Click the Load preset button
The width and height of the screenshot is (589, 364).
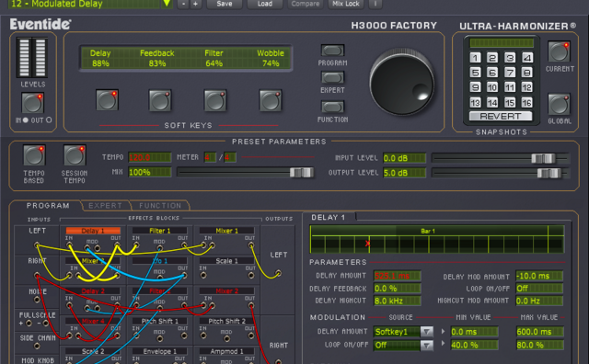tap(265, 4)
